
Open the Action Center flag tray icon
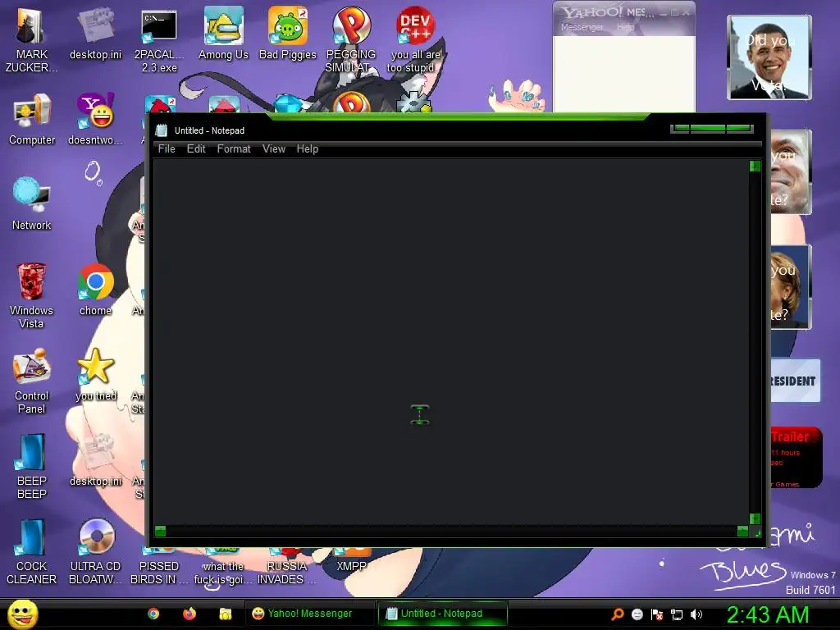point(657,614)
